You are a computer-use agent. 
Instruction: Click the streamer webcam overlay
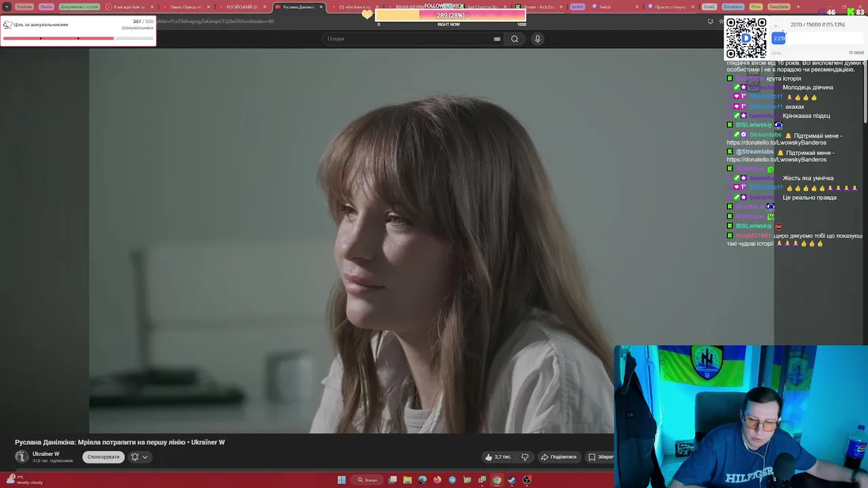(x=741, y=416)
